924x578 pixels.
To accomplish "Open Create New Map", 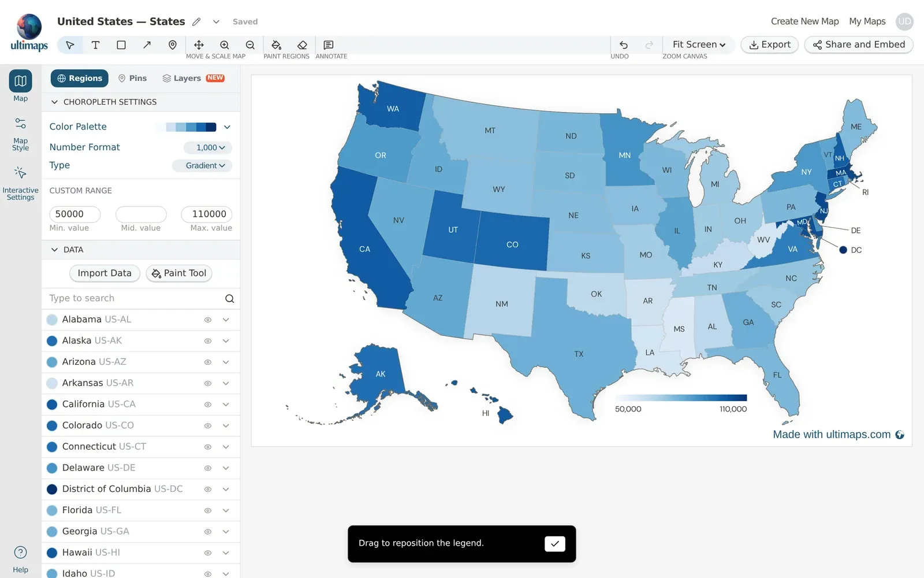I will click(x=804, y=21).
